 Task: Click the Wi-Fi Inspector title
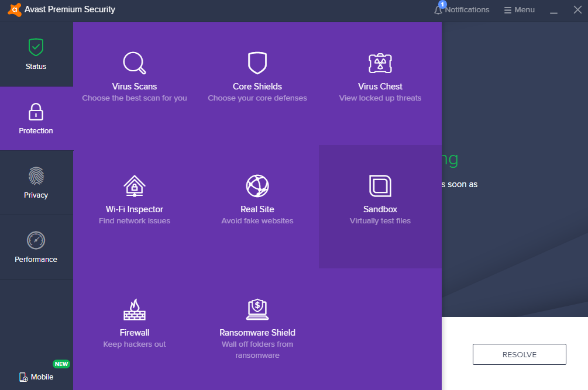point(134,209)
